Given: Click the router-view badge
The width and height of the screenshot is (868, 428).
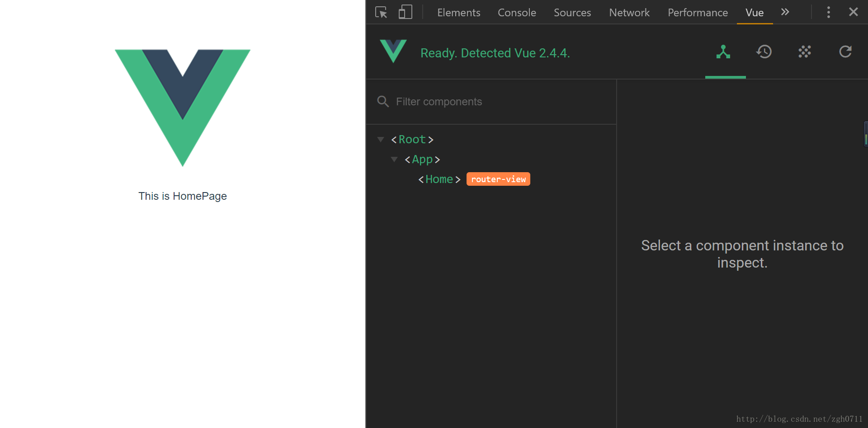Looking at the screenshot, I should 498,179.
